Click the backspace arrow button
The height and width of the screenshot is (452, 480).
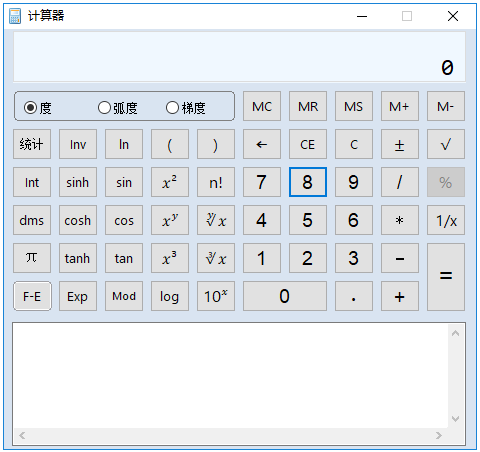point(262,144)
